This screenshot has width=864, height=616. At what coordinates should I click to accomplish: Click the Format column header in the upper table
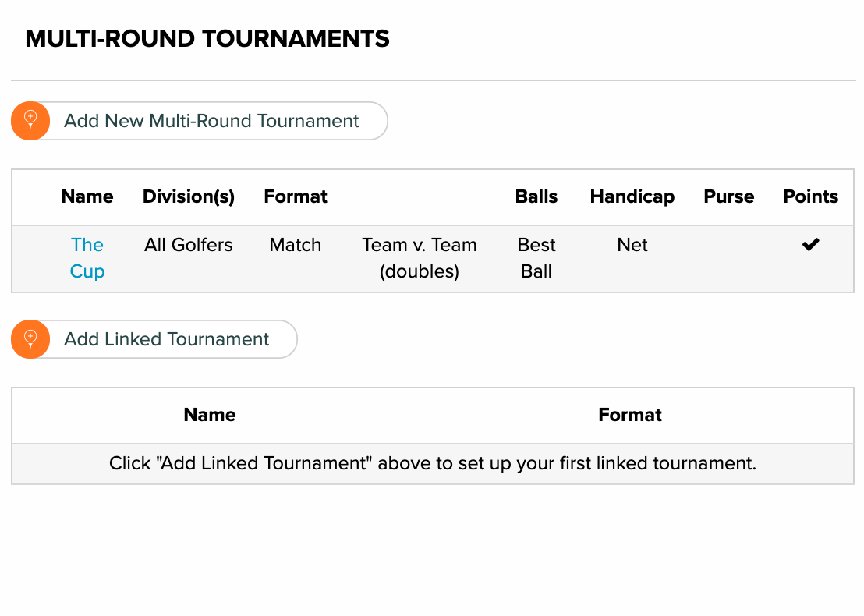pos(296,196)
